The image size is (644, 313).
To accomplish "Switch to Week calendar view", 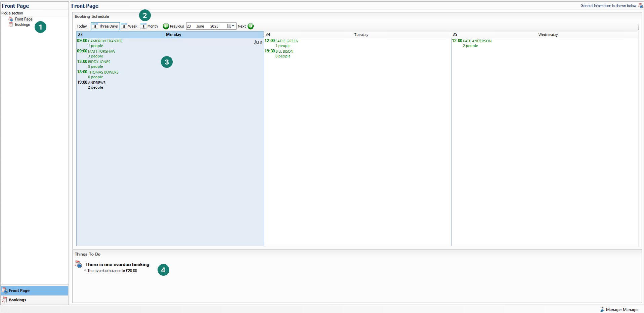I will tap(129, 26).
